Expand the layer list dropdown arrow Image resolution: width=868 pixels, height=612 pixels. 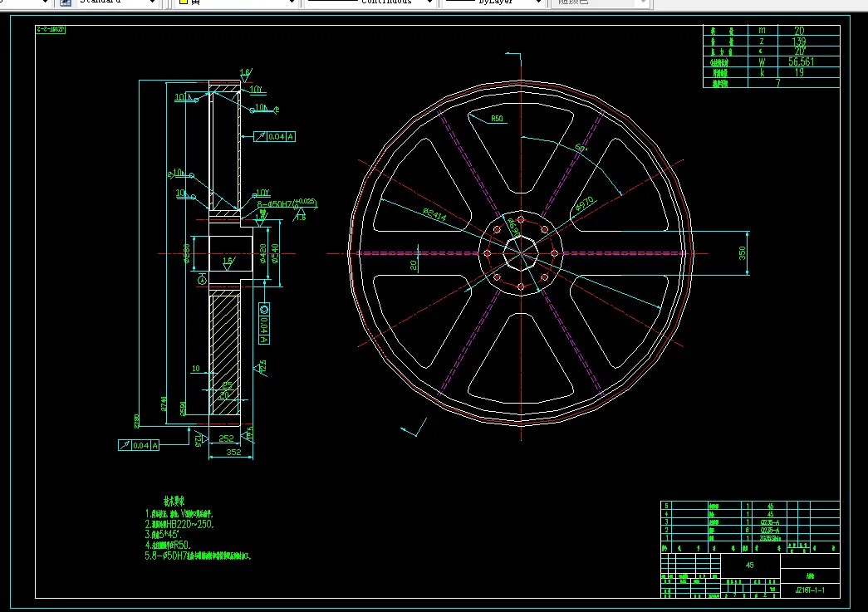click(291, 2)
